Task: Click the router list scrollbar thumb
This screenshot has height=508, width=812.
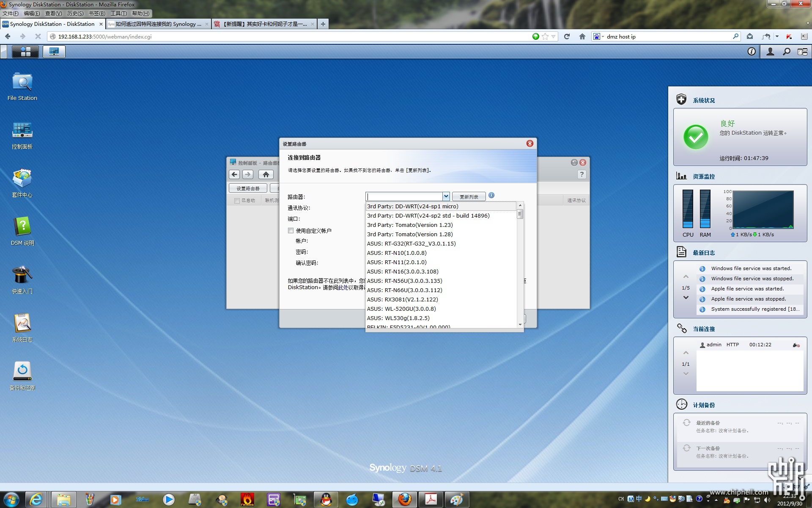Action: pos(520,214)
